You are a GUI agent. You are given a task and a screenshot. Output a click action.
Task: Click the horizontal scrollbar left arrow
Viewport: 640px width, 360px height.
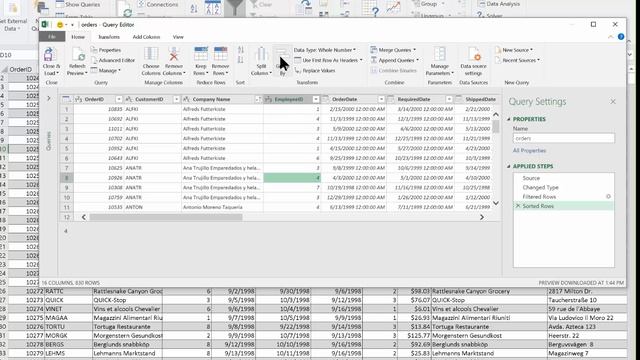(84, 217)
